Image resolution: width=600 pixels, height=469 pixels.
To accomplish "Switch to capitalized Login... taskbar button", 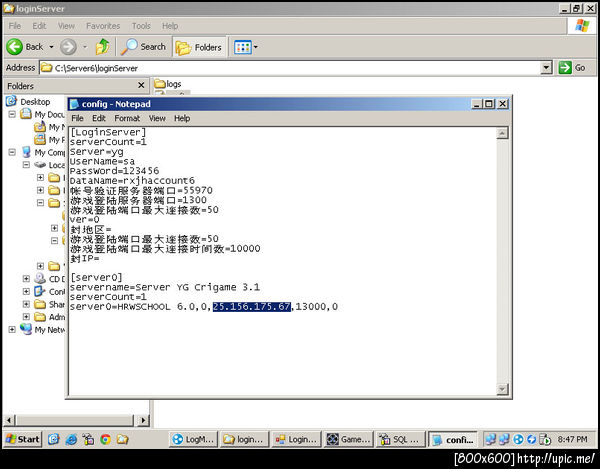I will (x=296, y=440).
